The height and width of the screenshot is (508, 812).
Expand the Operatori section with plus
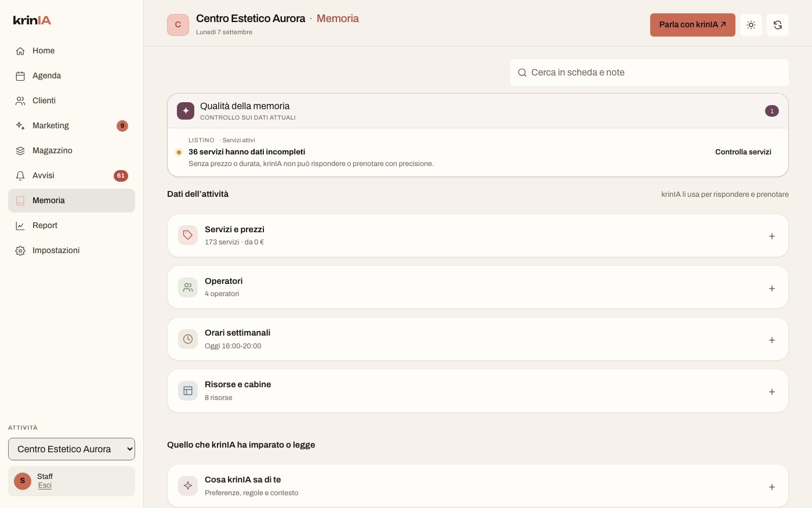772,289
